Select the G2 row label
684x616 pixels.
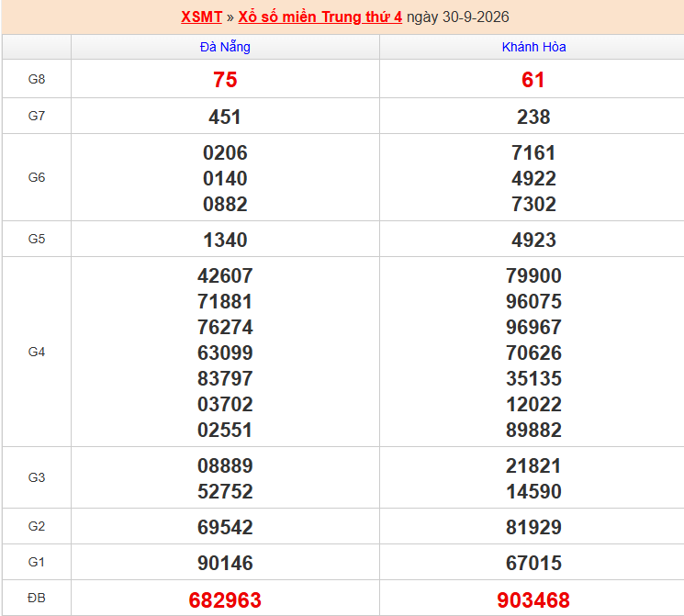[37, 526]
